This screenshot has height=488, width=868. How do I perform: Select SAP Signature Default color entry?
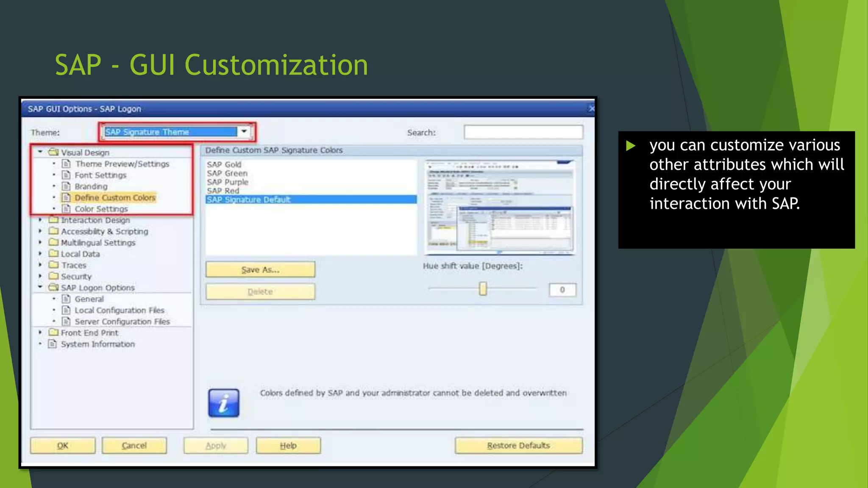point(311,200)
